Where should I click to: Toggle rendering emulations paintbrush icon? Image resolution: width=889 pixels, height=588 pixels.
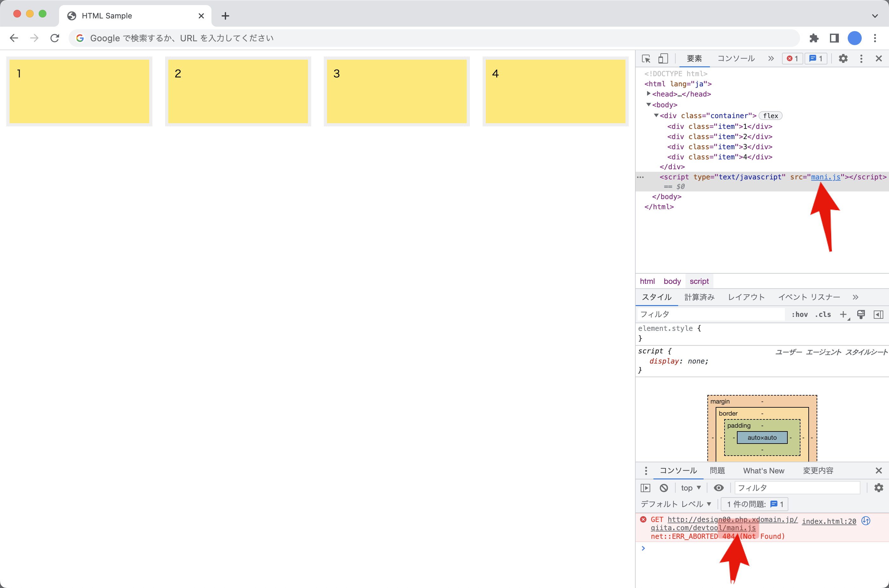[x=861, y=314]
